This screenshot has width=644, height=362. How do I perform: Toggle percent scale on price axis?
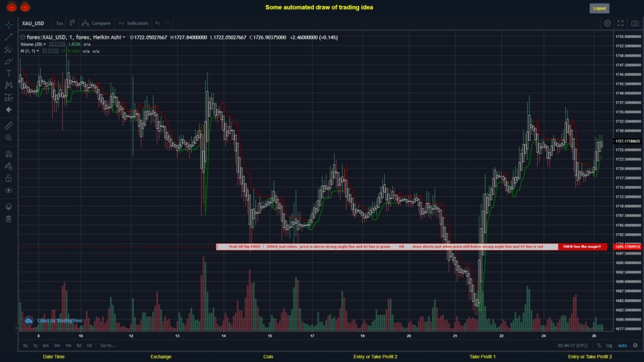coord(599,346)
